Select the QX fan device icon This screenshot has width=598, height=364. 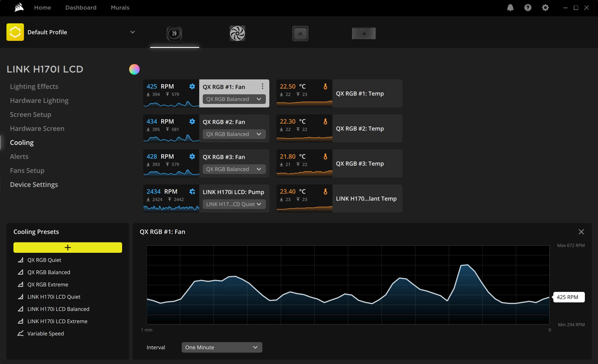point(237,33)
